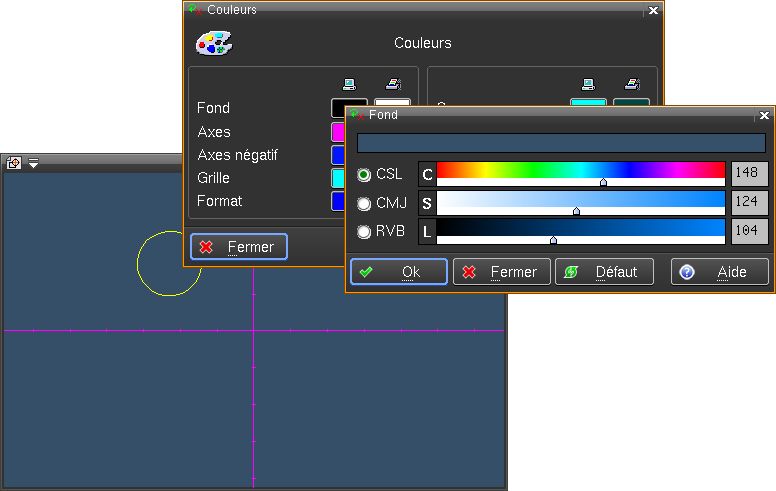776x491 pixels.
Task: Click the color palette icon in Couleurs
Action: click(213, 43)
